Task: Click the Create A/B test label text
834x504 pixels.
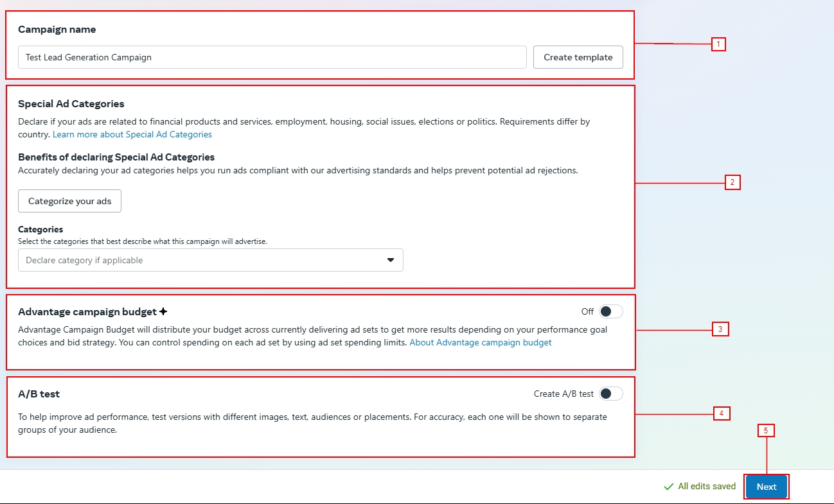Action: pos(563,394)
